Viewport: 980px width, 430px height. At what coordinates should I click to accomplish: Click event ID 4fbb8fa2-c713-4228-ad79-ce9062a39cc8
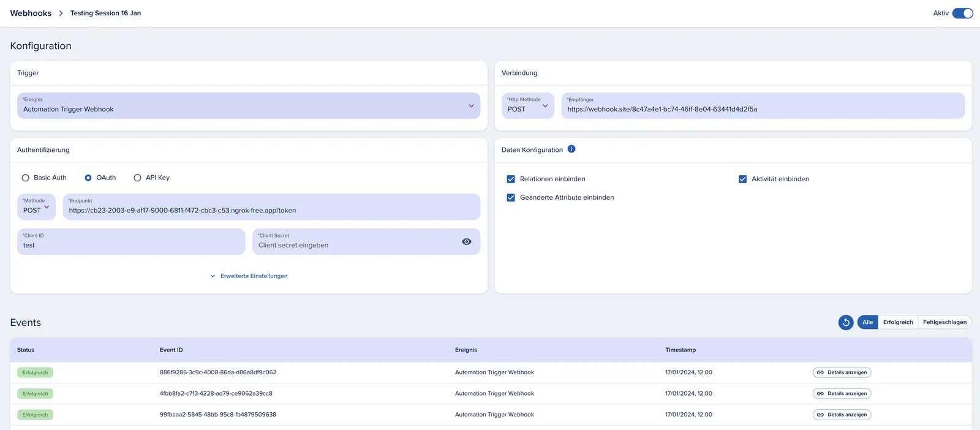(x=216, y=394)
